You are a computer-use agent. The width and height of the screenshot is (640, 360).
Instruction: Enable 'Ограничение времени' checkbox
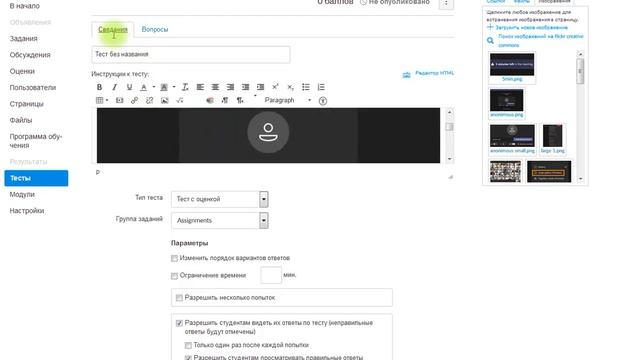(x=174, y=276)
